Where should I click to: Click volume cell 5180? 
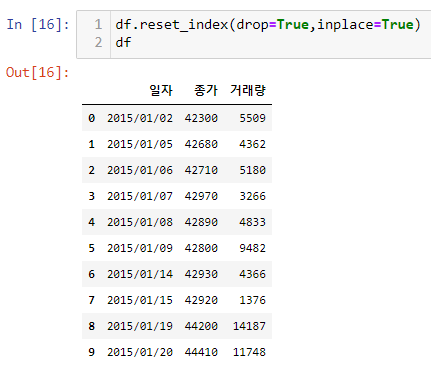tap(253, 170)
